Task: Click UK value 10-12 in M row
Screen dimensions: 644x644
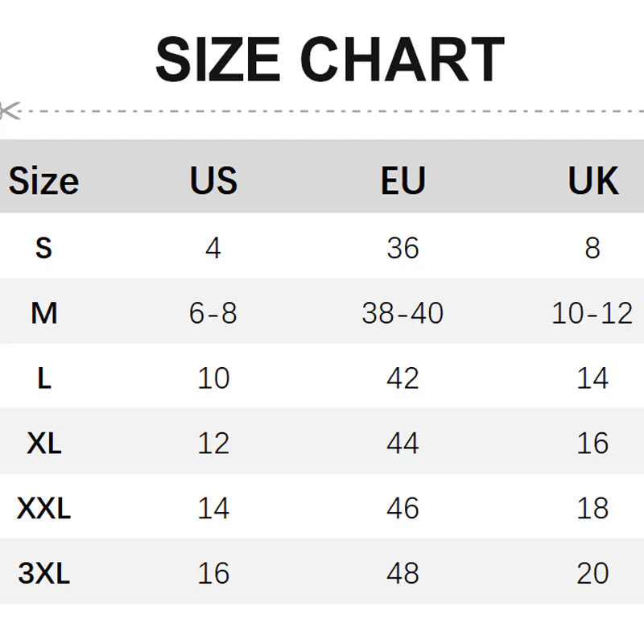Action: tap(592, 313)
